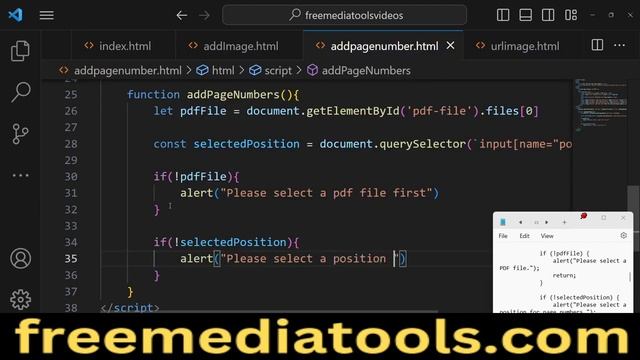This screenshot has height=360, width=640.
Task: Toggle the bottom panel layout icon
Action: 525,15
